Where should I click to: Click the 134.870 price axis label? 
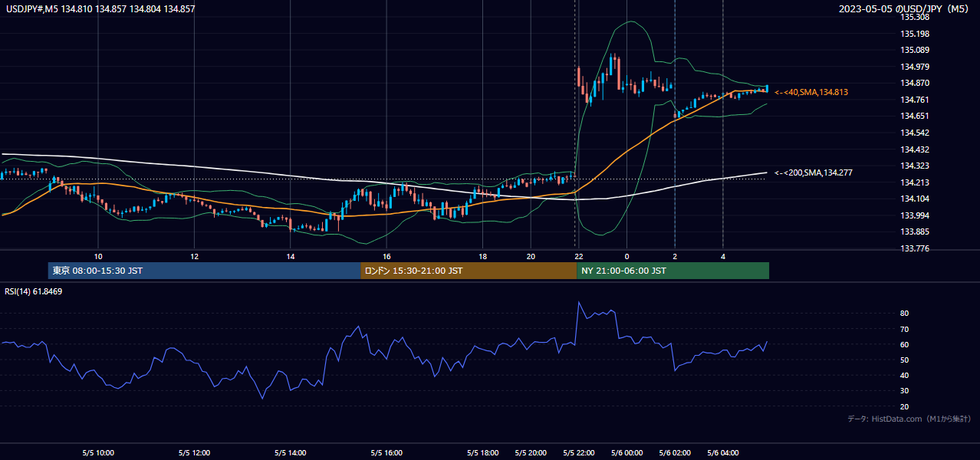pyautogui.click(x=916, y=83)
